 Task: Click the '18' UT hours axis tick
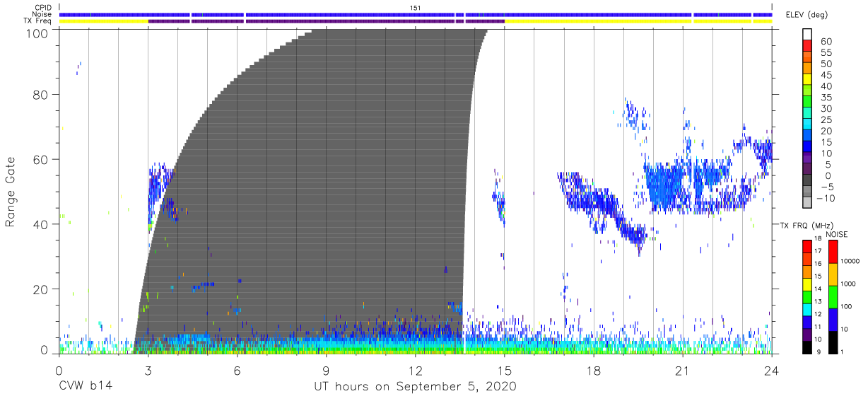click(x=594, y=370)
